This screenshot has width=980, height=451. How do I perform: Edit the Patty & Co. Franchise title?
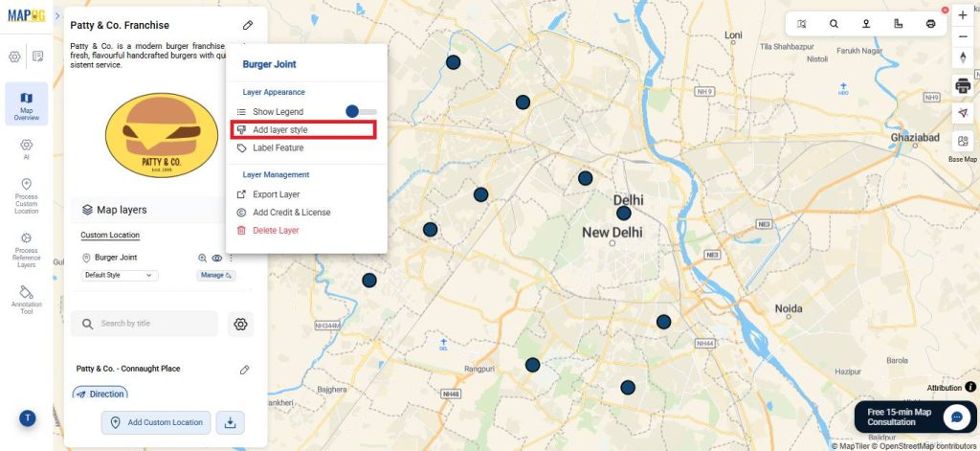(x=248, y=26)
